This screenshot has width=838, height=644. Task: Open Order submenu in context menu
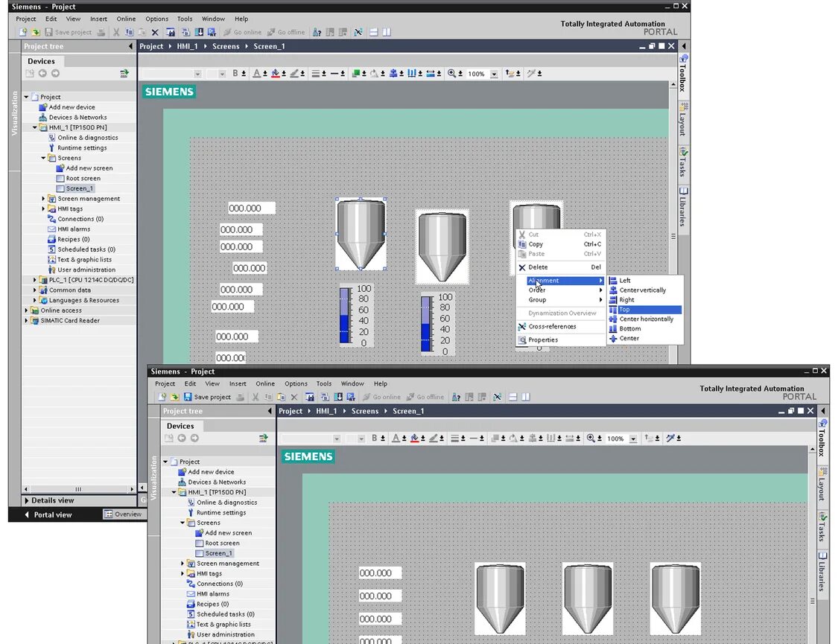[560, 290]
